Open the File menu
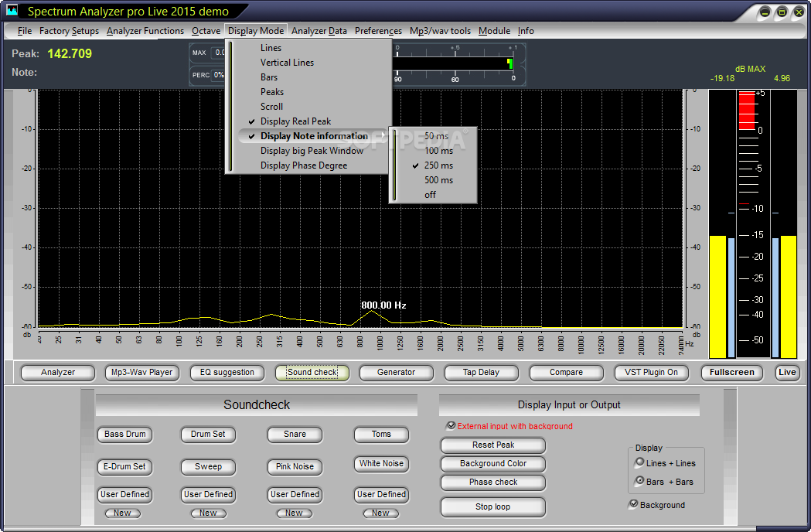 (24, 30)
